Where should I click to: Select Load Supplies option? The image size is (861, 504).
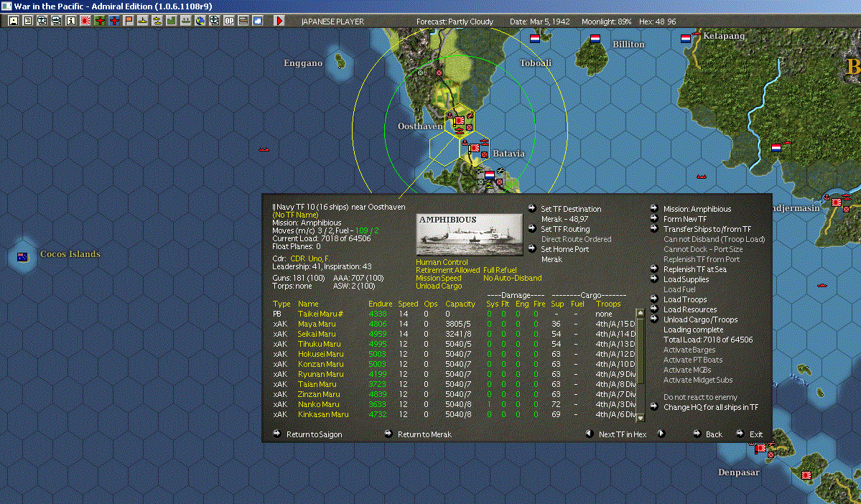[x=686, y=279]
